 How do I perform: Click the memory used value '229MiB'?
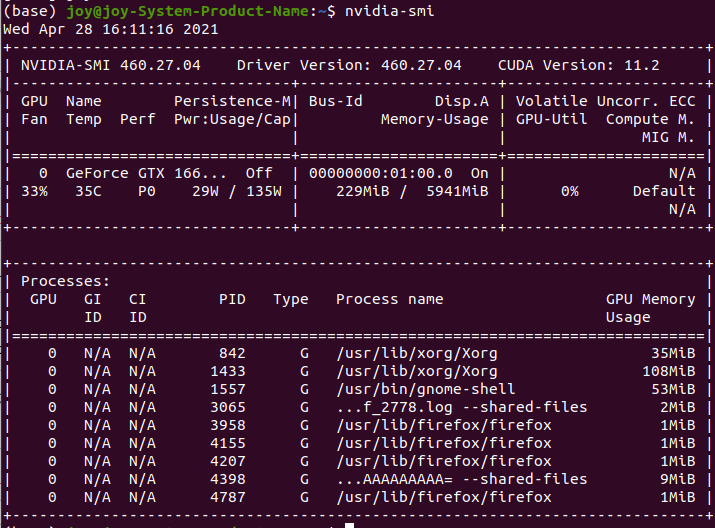click(363, 192)
